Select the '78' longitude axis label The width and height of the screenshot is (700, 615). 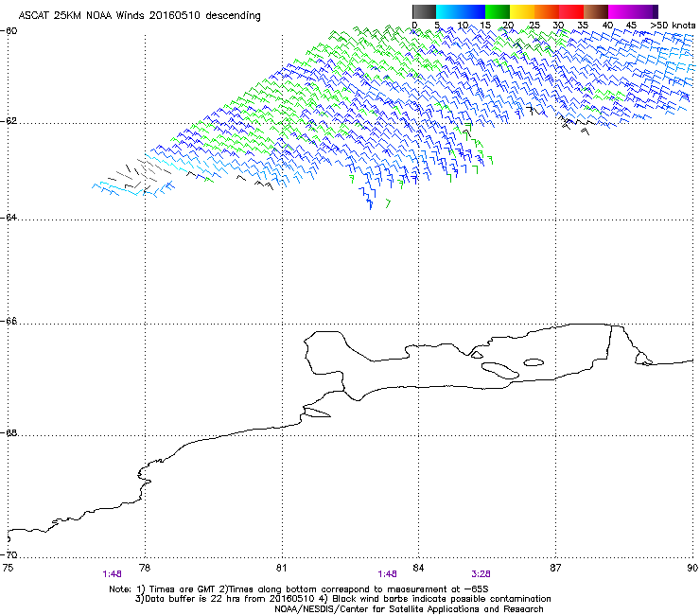pyautogui.click(x=145, y=568)
